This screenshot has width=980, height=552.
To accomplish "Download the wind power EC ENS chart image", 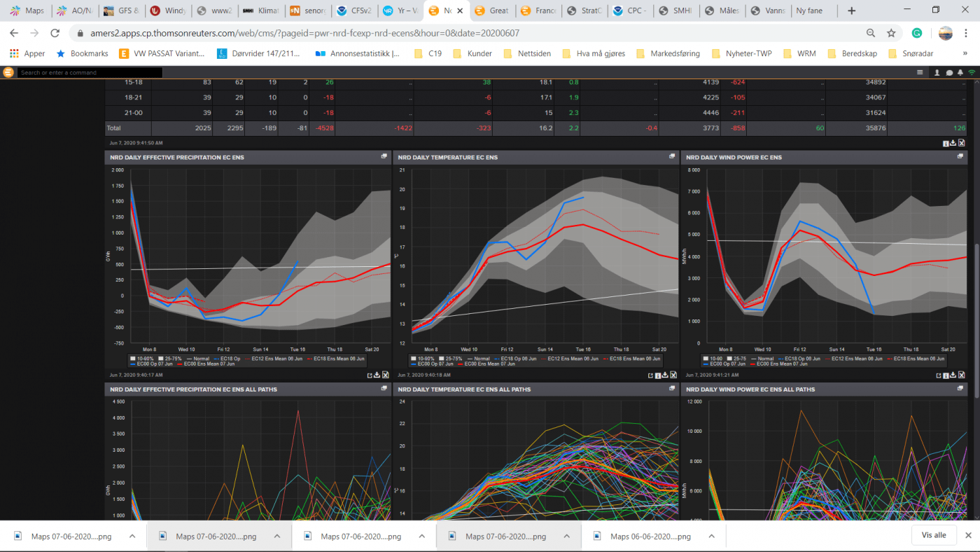I will point(953,375).
